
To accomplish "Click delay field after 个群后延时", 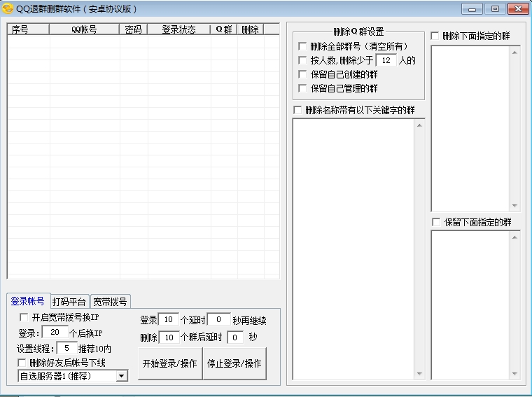I will (x=234, y=337).
